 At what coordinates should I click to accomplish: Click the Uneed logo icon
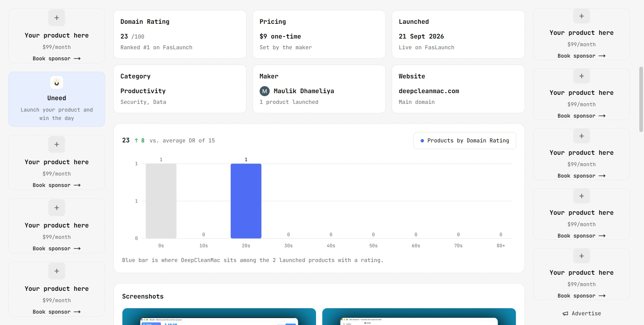[x=57, y=82]
